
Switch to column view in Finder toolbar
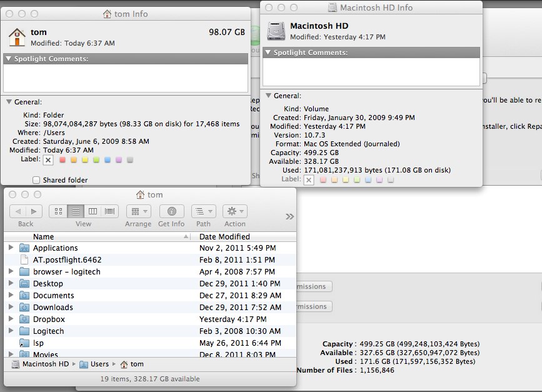[93, 211]
